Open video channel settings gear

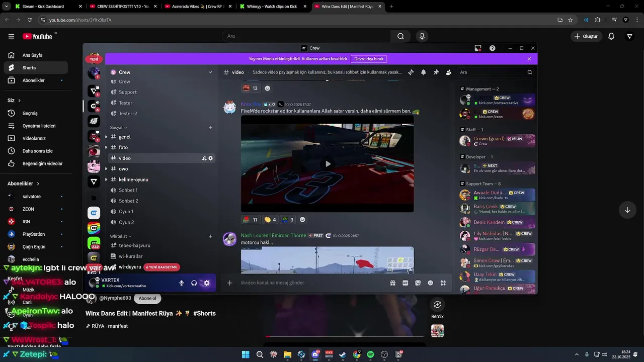pyautogui.click(x=210, y=158)
